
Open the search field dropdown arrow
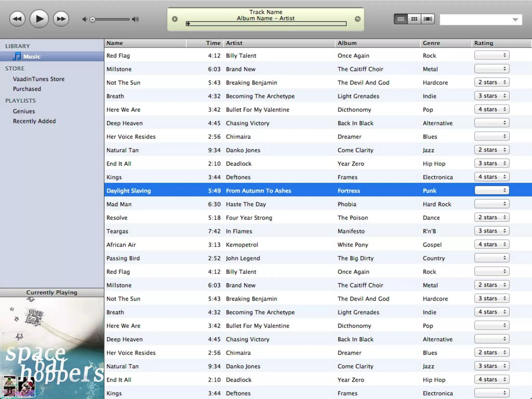tap(515, 20)
